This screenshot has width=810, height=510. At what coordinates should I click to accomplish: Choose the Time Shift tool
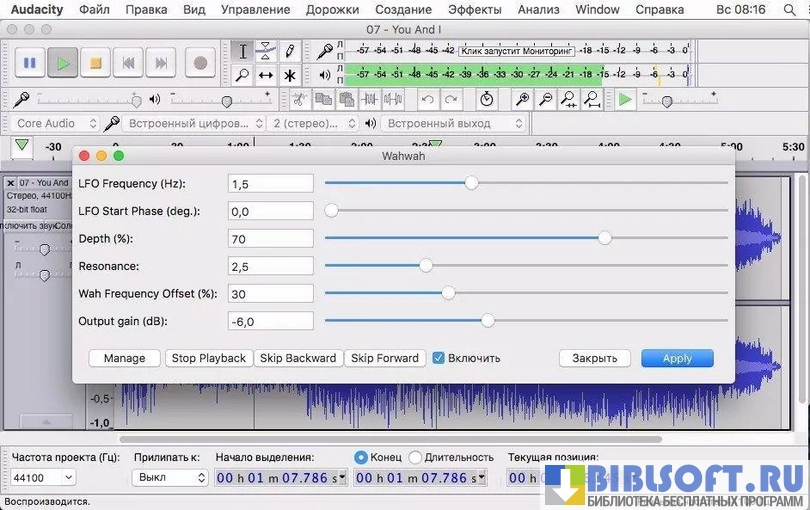(x=266, y=75)
